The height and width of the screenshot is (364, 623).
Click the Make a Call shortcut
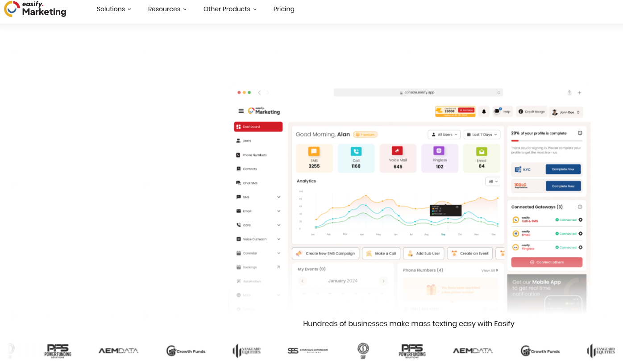pyautogui.click(x=381, y=253)
